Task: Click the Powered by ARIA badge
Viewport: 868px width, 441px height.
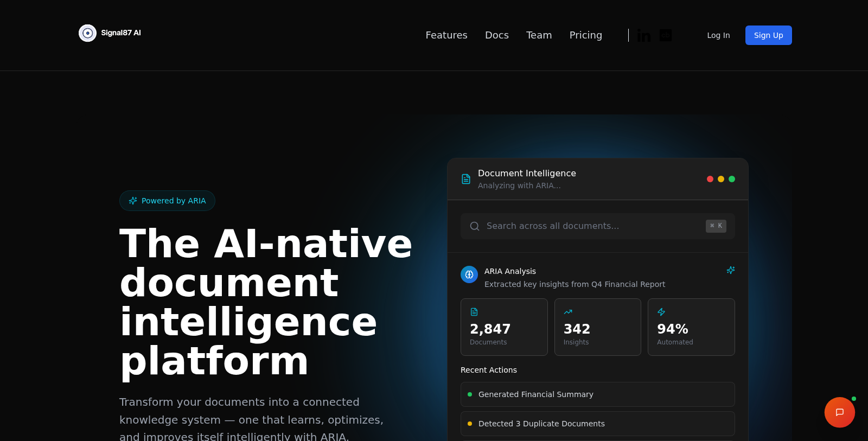Action: pos(167,201)
